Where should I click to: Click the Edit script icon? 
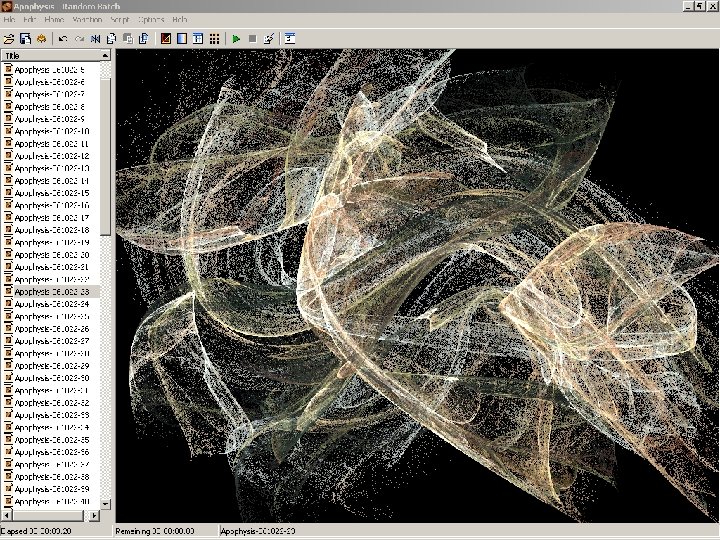point(269,39)
